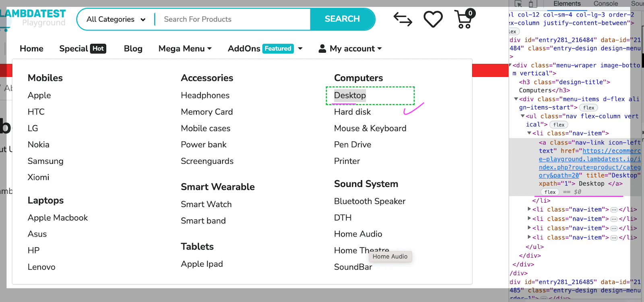Screen dimensions: 644x302
Task: Select the Elements tab in DevTools
Action: point(567,4)
